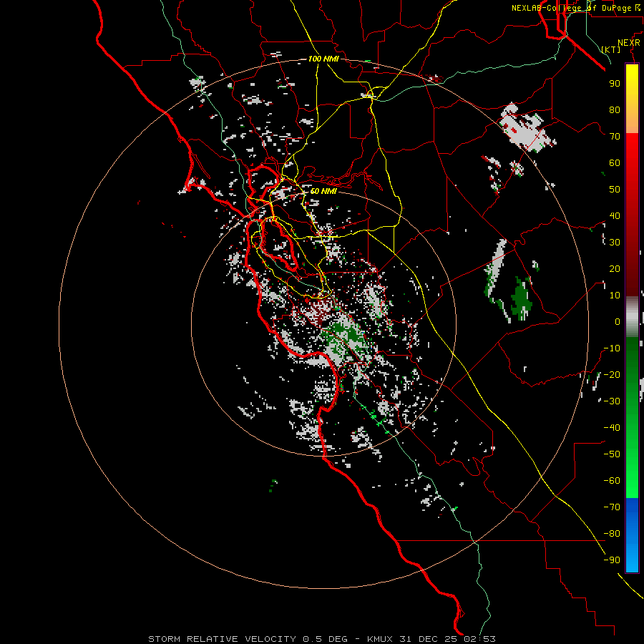Click the positive 60 scale label

pyautogui.click(x=615, y=162)
